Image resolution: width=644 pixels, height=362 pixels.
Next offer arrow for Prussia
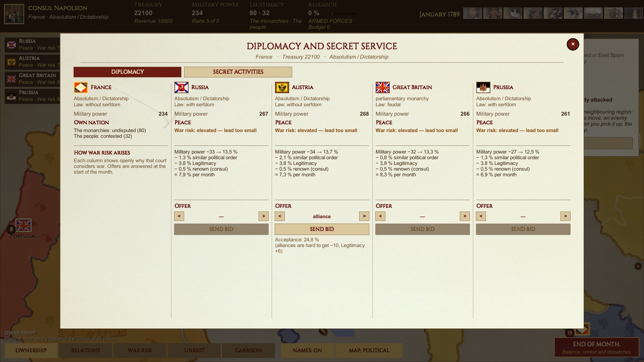(x=566, y=216)
